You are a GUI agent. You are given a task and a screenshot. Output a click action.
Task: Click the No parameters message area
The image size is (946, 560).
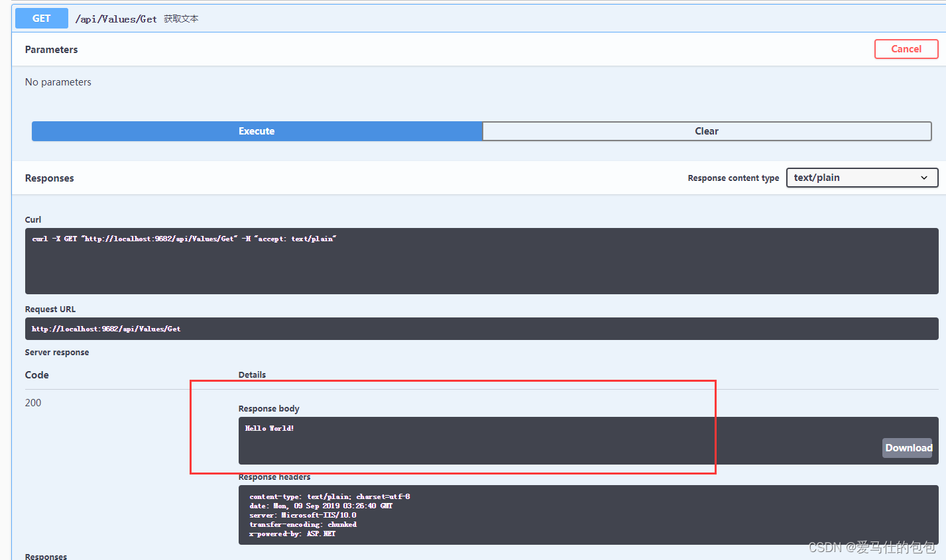tap(58, 82)
